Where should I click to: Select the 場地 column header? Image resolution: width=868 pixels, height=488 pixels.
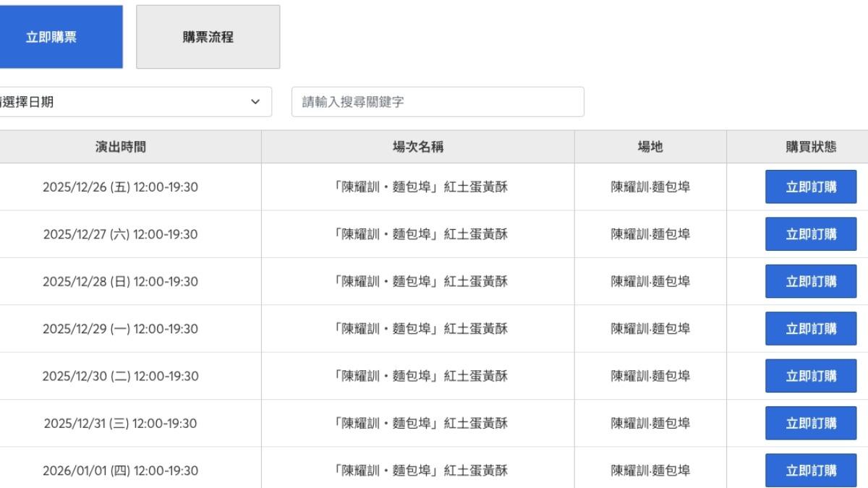click(650, 147)
